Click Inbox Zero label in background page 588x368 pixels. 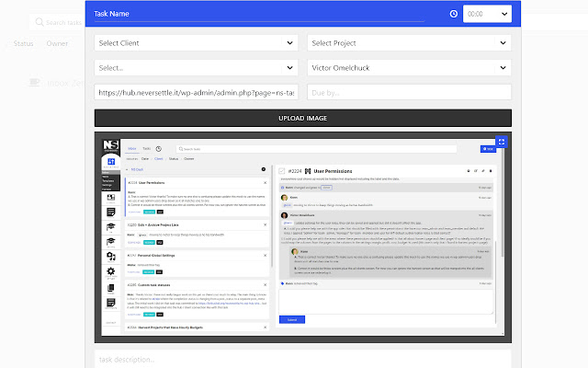[x=65, y=83]
